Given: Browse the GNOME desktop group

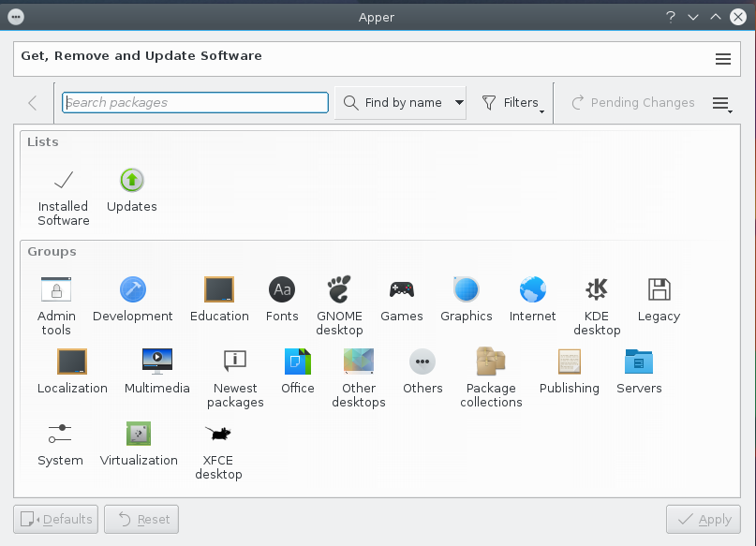Looking at the screenshot, I should (x=339, y=304).
